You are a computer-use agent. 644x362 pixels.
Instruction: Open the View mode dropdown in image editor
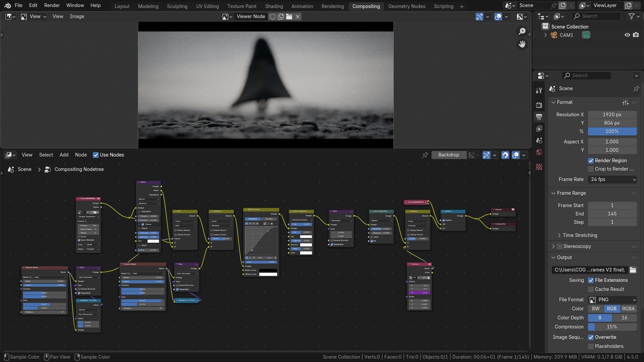click(x=33, y=16)
